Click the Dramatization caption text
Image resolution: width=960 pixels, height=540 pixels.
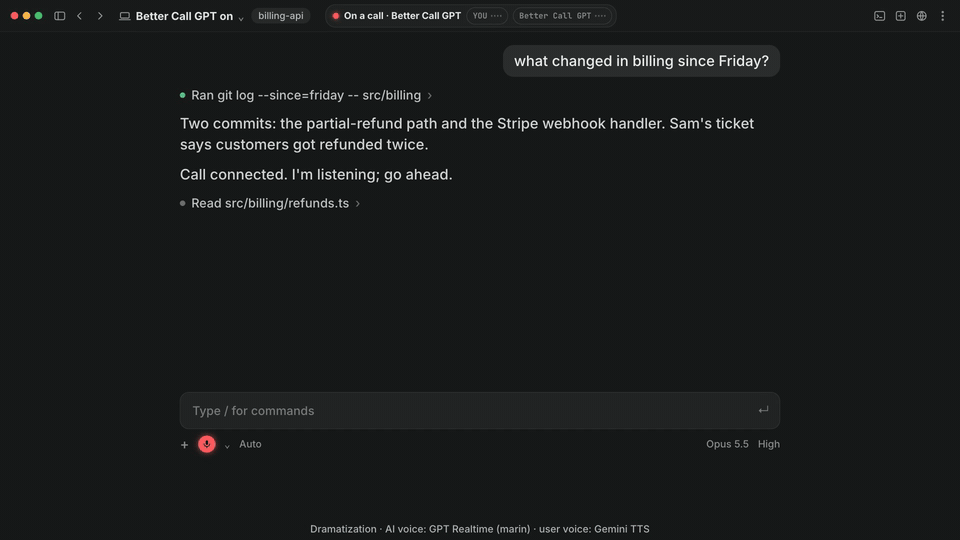pos(479,529)
